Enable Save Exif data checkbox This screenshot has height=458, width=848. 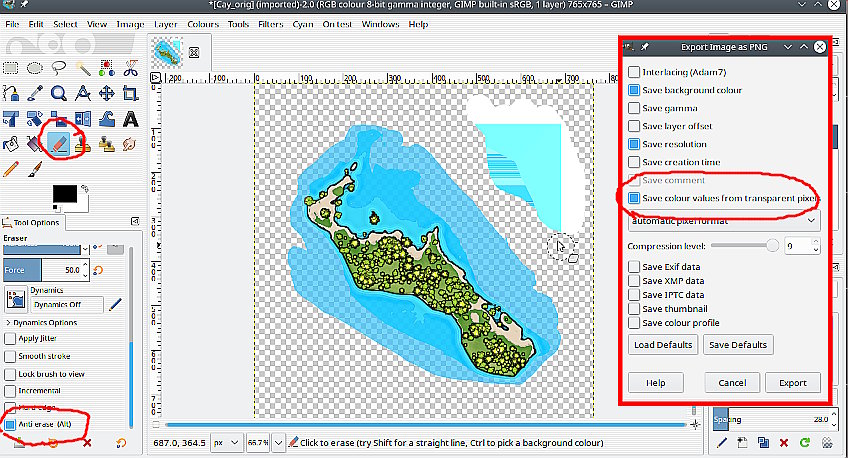tap(634, 267)
